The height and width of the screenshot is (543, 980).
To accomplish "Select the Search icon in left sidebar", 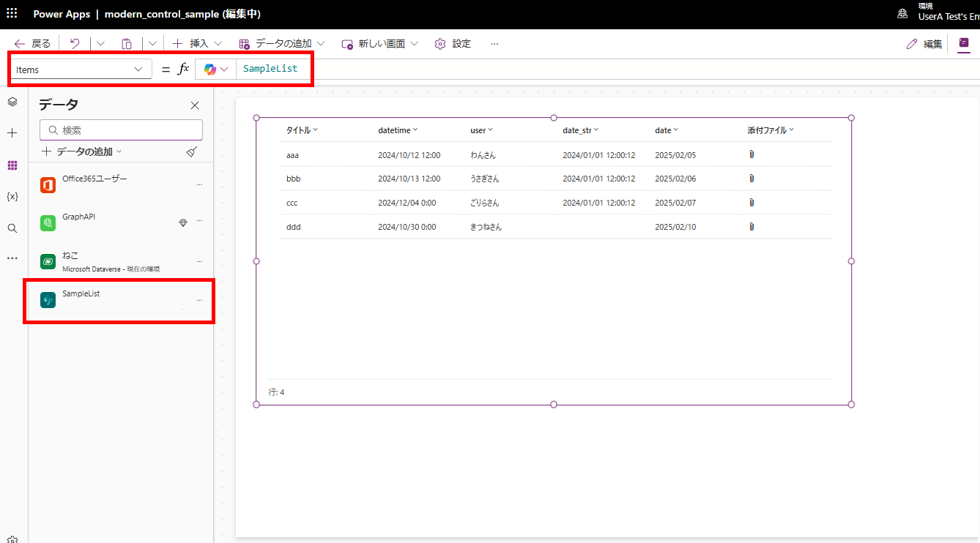I will click(12, 228).
